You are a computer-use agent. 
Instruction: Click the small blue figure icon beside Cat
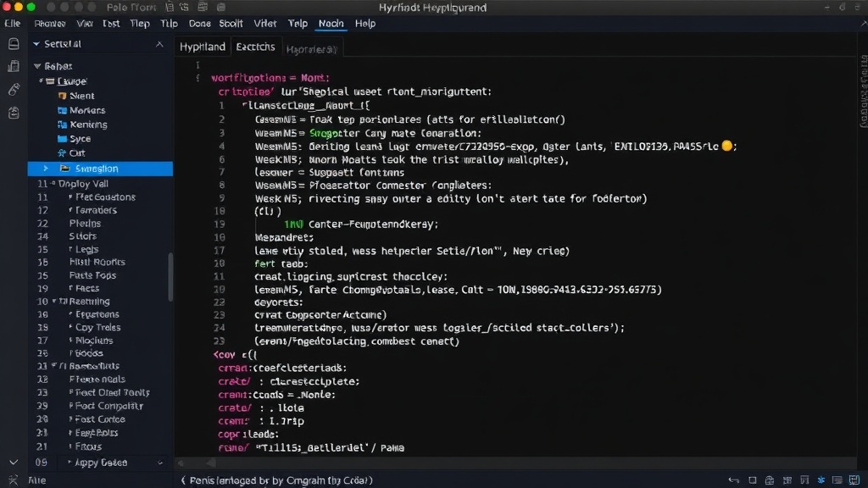[62, 152]
